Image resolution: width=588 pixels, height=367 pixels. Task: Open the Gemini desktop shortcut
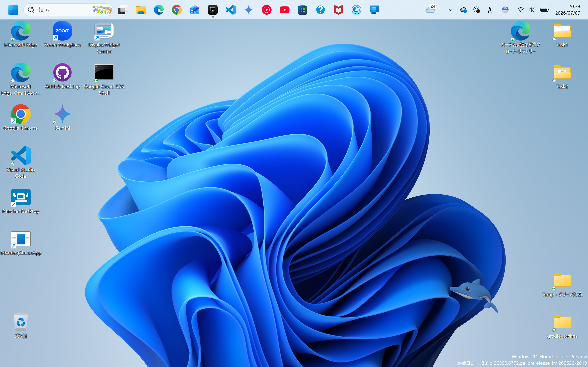point(62,118)
